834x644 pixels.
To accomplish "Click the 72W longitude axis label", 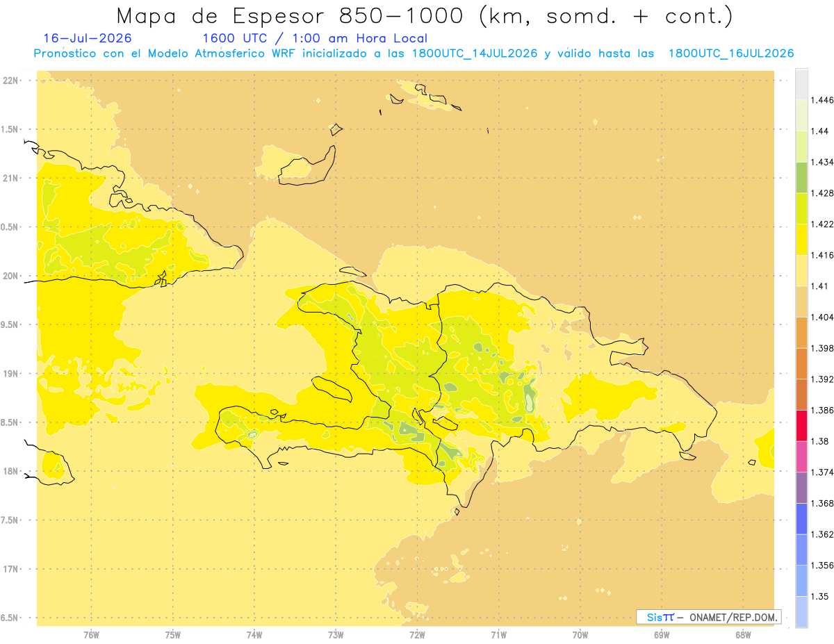I will [x=417, y=635].
